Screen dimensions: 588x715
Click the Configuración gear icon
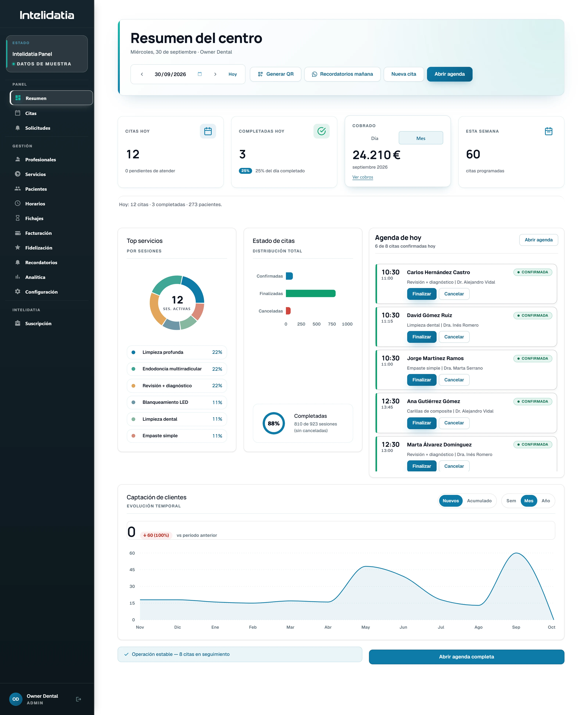point(18,292)
